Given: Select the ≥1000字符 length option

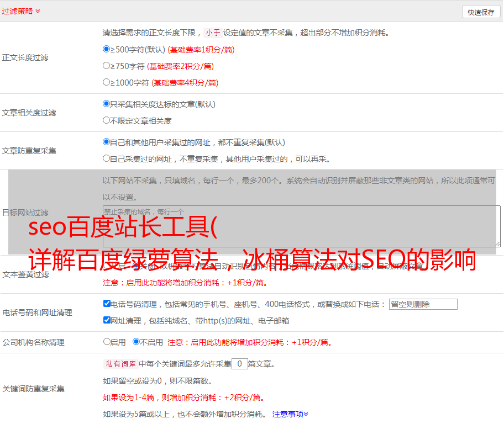Looking at the screenshot, I should (x=106, y=82).
